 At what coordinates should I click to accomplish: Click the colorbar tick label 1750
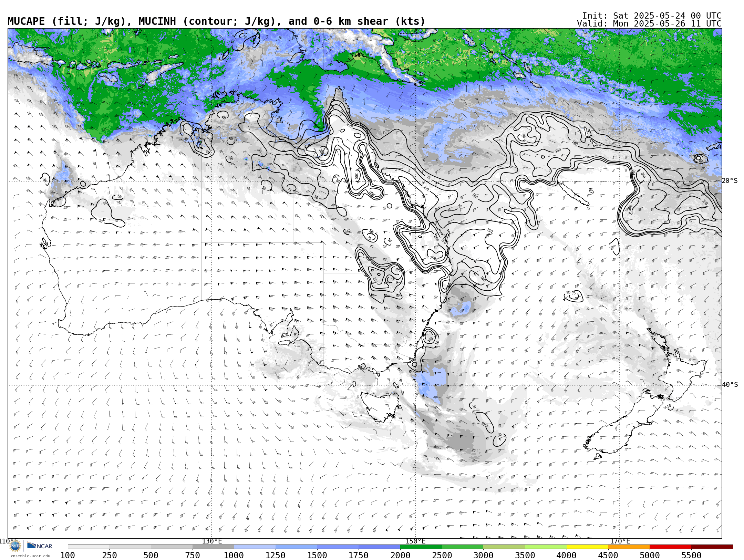pos(359,555)
